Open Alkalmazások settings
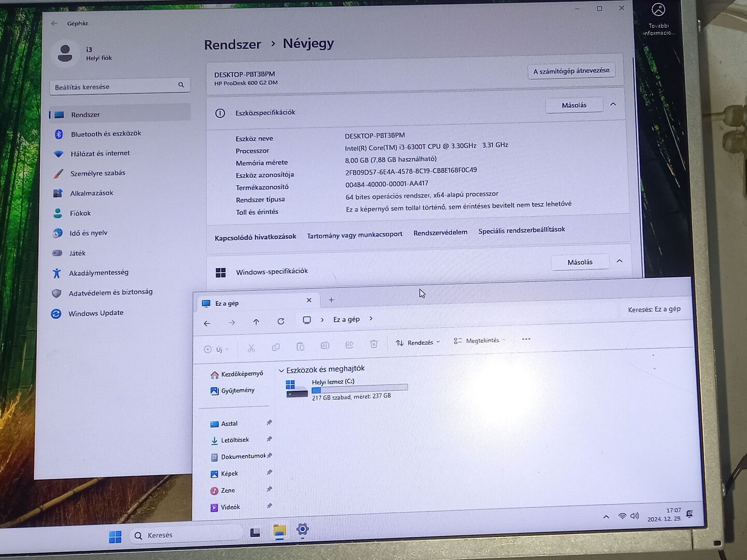 (91, 193)
